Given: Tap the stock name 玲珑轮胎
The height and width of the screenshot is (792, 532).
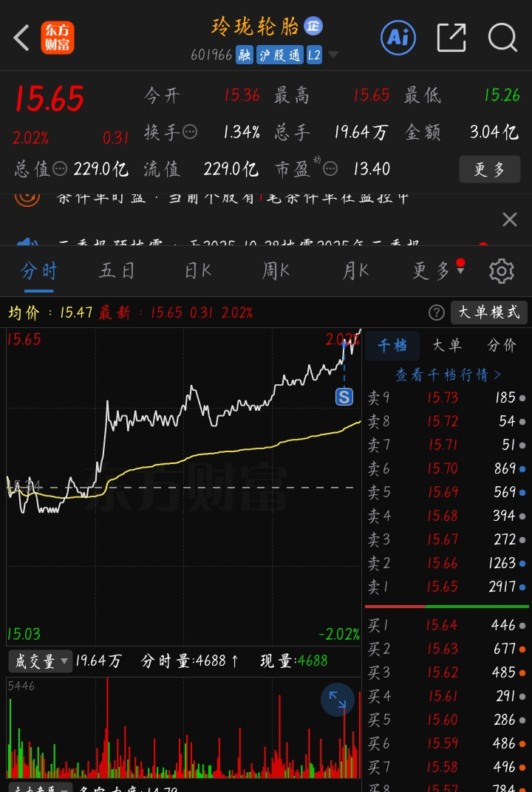Looking at the screenshot, I should click(255, 27).
